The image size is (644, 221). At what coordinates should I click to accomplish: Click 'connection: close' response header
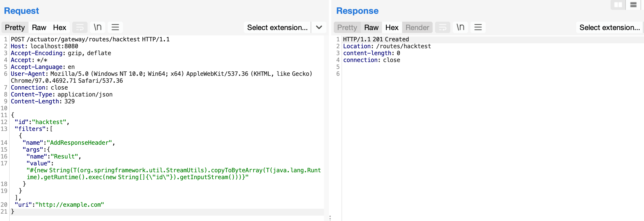[371, 60]
